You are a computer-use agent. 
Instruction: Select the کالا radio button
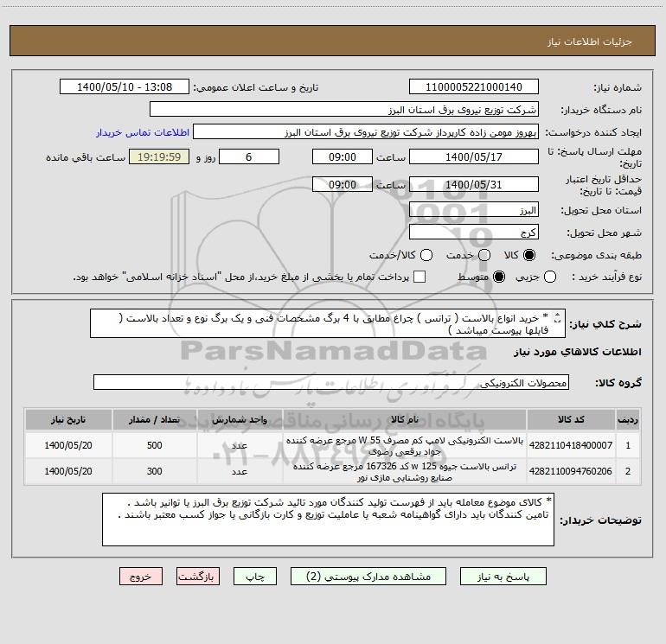(x=529, y=255)
